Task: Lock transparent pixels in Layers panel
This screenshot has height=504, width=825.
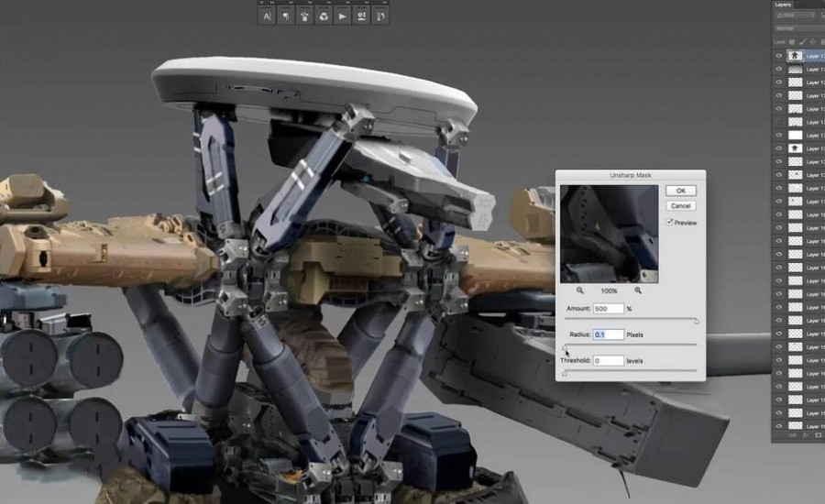Action: click(x=792, y=42)
